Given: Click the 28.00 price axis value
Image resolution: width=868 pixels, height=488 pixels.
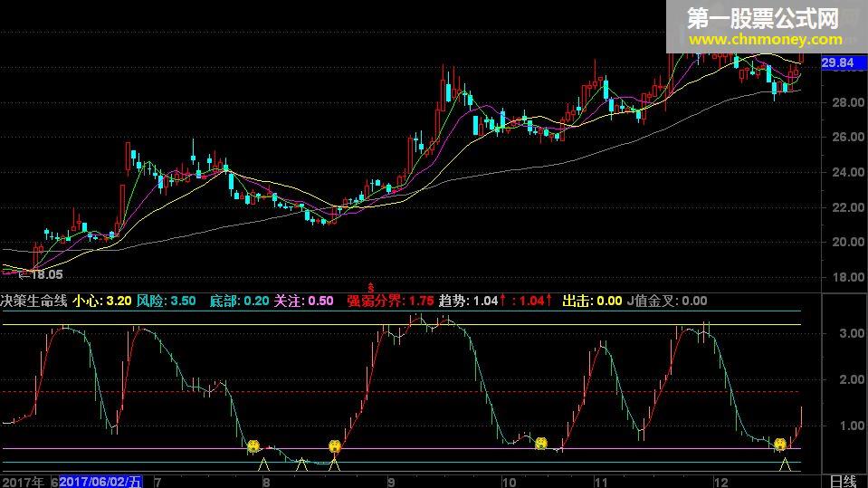Looking at the screenshot, I should coord(847,102).
